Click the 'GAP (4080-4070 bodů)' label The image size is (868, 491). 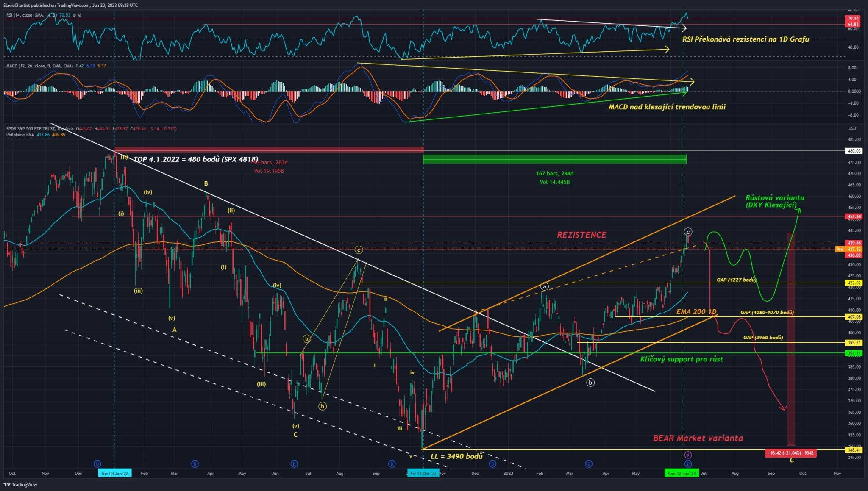click(767, 312)
